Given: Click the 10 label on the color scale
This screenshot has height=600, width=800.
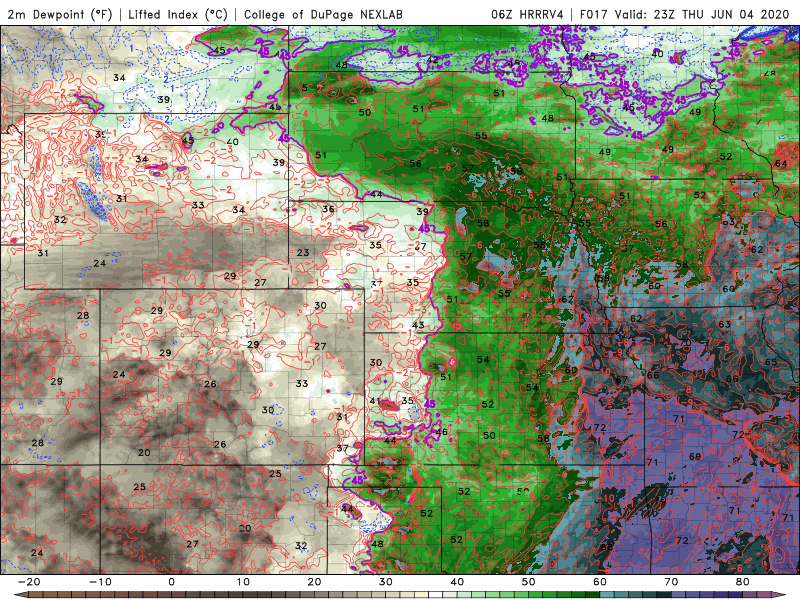Looking at the screenshot, I should pos(243,582).
